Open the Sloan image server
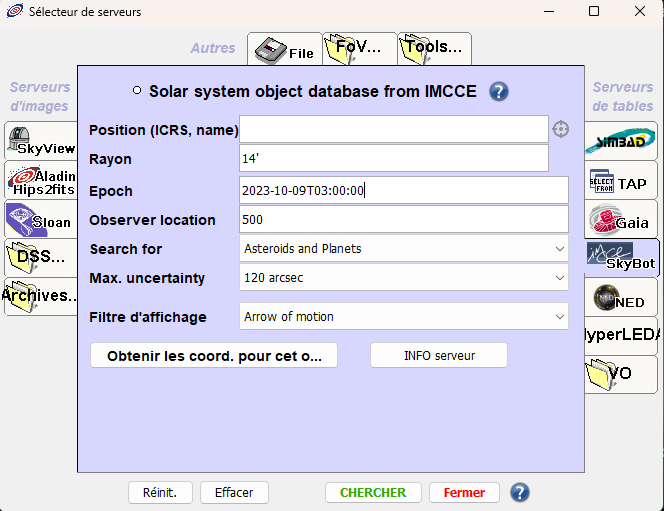The width and height of the screenshot is (664, 511). 40,219
